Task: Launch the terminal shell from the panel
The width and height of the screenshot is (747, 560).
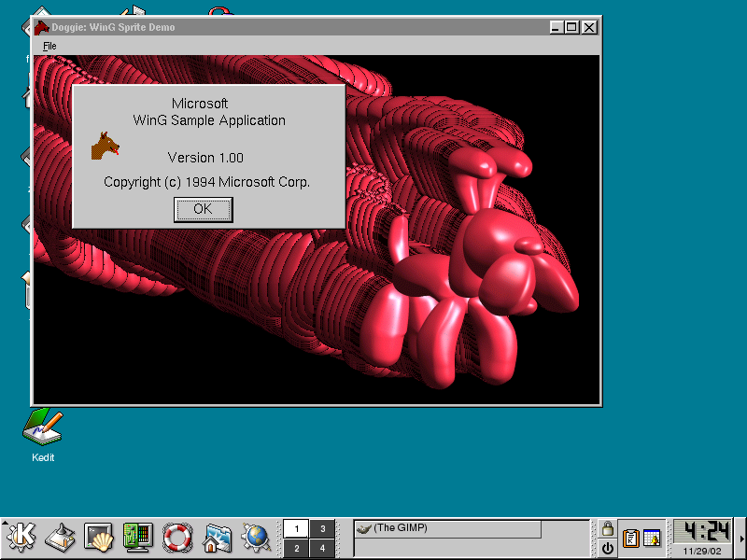Action: (x=98, y=536)
